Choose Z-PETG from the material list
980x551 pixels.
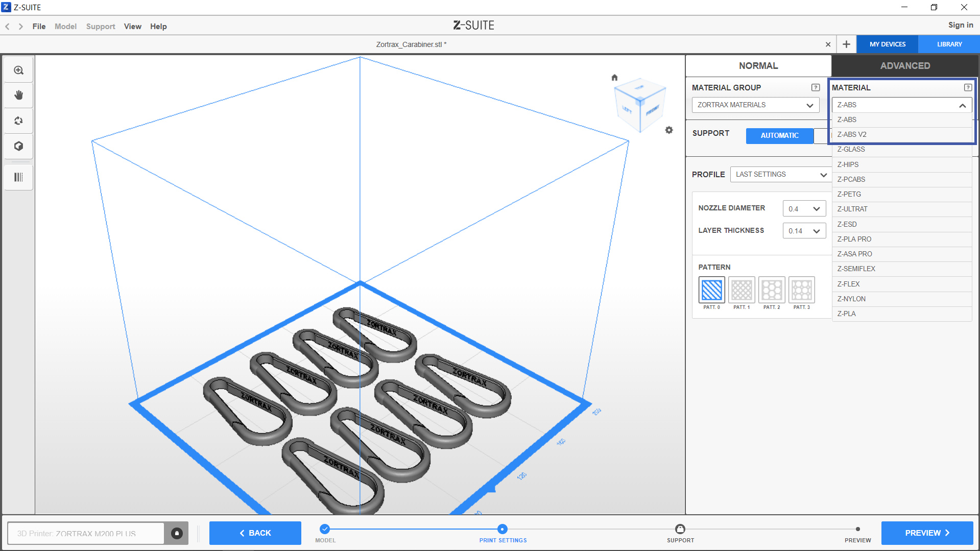tap(849, 195)
